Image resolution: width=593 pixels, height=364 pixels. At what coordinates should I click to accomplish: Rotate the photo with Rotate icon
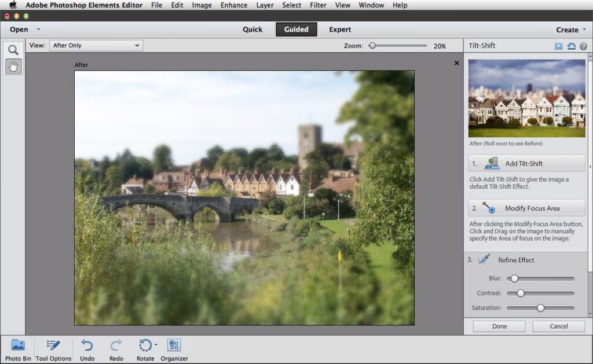(145, 346)
